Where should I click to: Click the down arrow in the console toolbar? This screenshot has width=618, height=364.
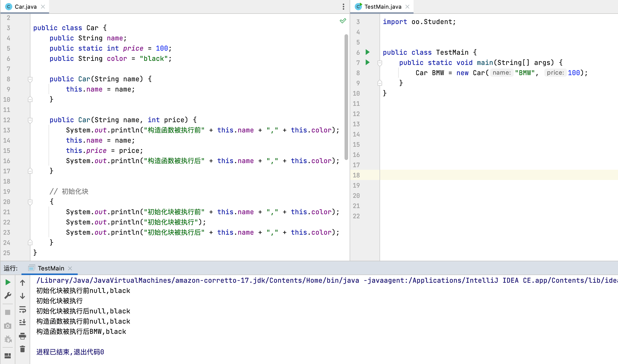point(22,296)
